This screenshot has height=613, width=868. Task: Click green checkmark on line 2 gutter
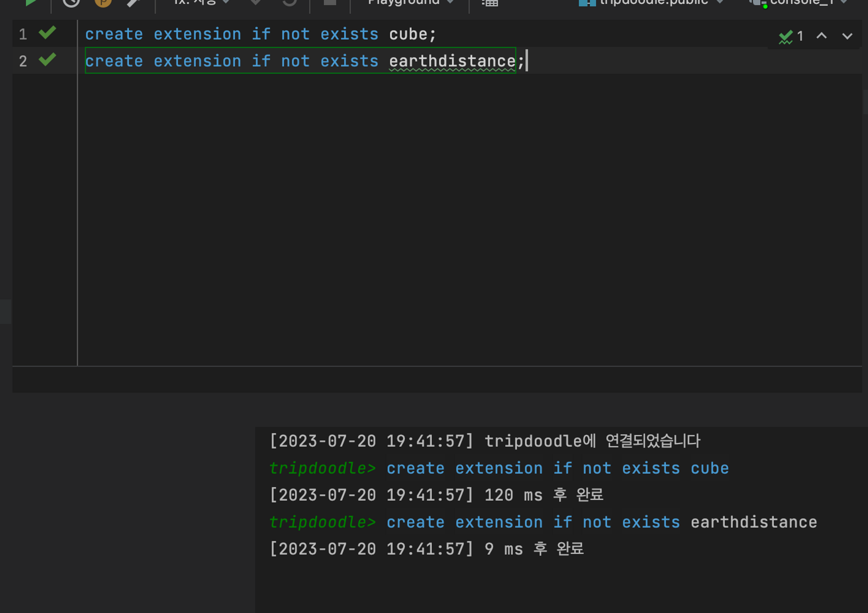(x=47, y=60)
